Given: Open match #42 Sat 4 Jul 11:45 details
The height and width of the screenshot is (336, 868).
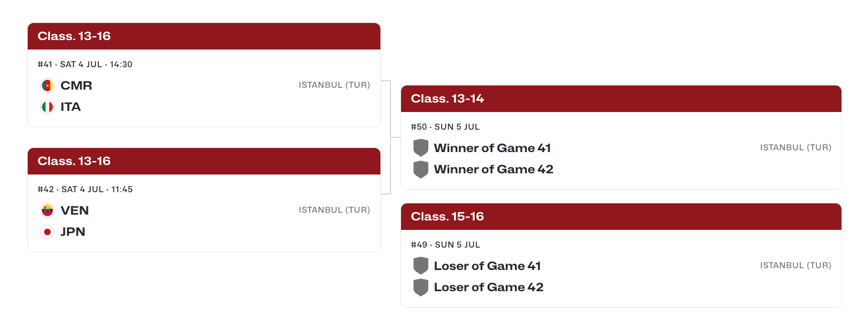Looking at the screenshot, I should 85,189.
